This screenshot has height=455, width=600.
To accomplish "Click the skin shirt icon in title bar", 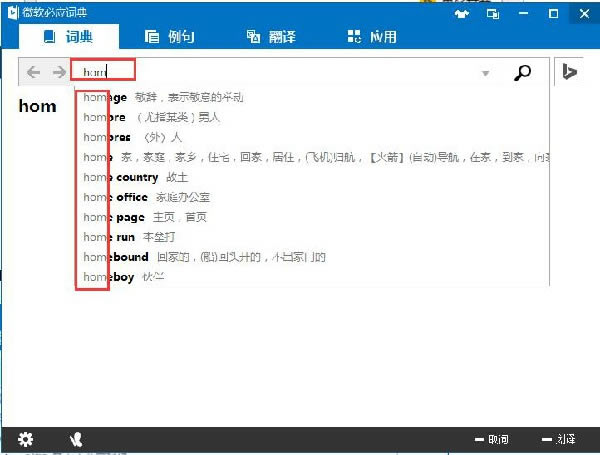I will 462,14.
